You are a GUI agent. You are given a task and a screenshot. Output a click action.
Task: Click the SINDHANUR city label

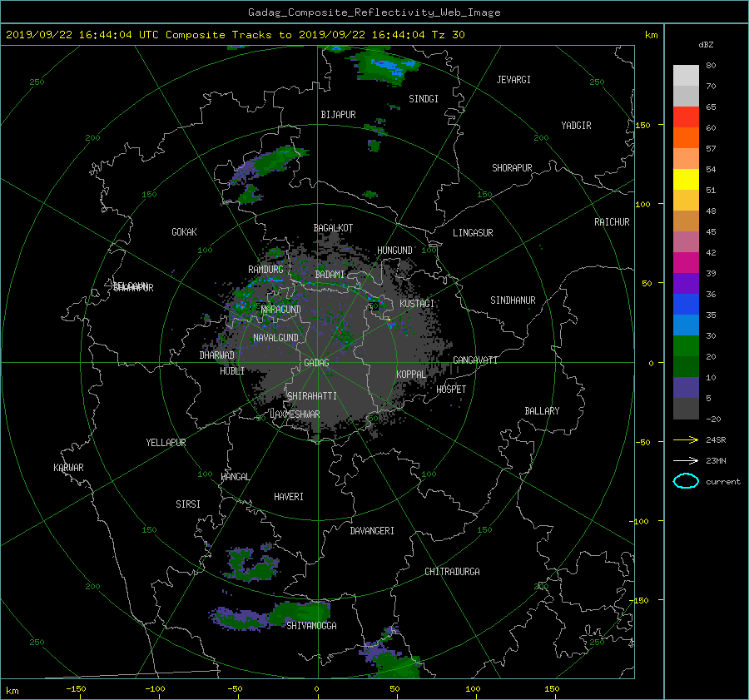click(x=513, y=300)
